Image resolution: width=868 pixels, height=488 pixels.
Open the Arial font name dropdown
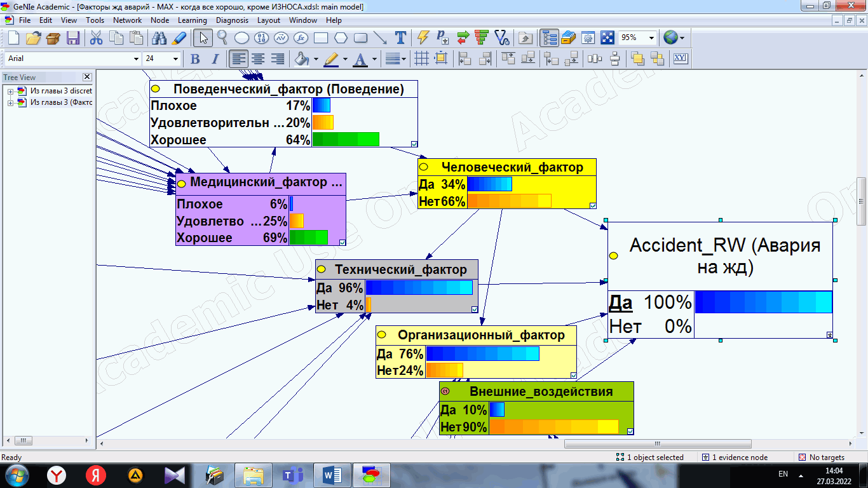tap(74, 58)
